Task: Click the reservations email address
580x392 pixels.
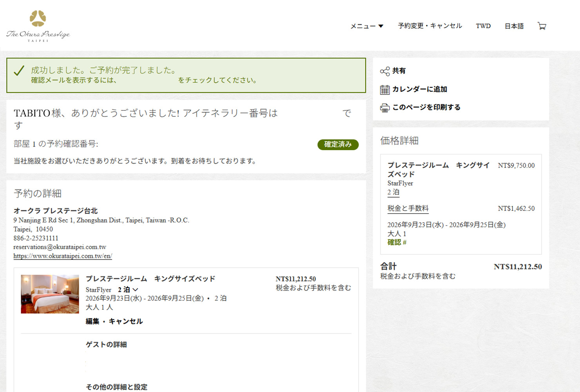Action: [60, 247]
